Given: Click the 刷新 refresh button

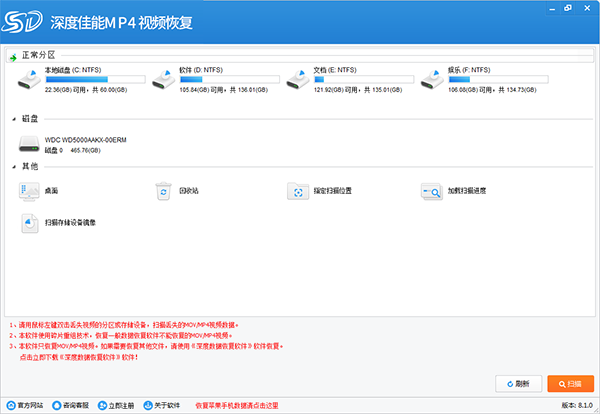Looking at the screenshot, I should click(518, 383).
